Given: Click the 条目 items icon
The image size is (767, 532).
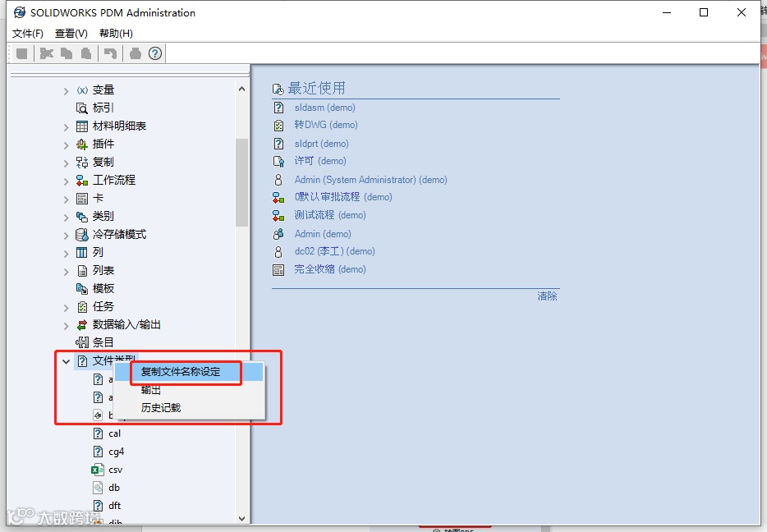Looking at the screenshot, I should (82, 343).
